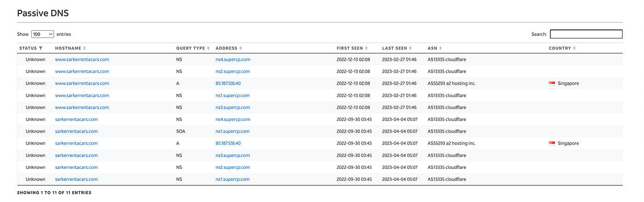The image size is (644, 202).
Task: Open ns3.supercp.com address for www.sarkerrentacars.com
Action: [x=233, y=107]
